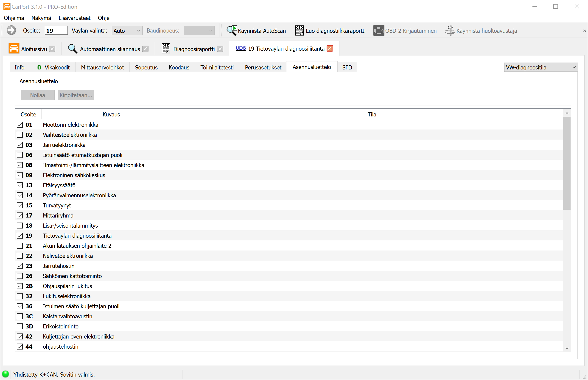
Task: Expand the toolbar overflow chevron
Action: coord(584,31)
